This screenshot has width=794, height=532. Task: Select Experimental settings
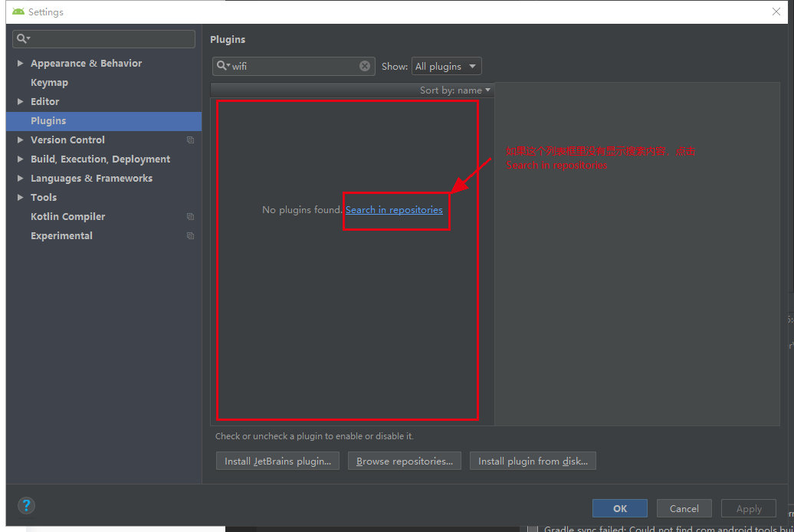(x=61, y=235)
